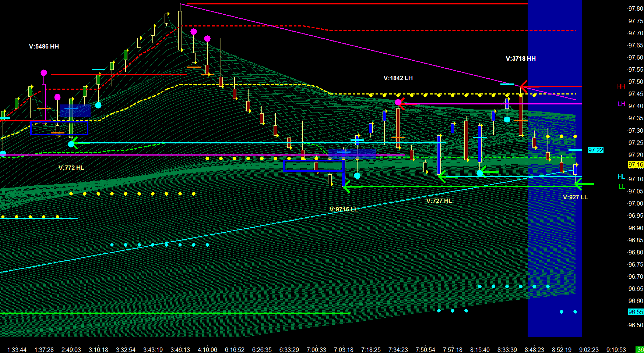The width and height of the screenshot is (644, 353).
Task: Click the 7:03:18 time axis label
Action: (x=344, y=350)
